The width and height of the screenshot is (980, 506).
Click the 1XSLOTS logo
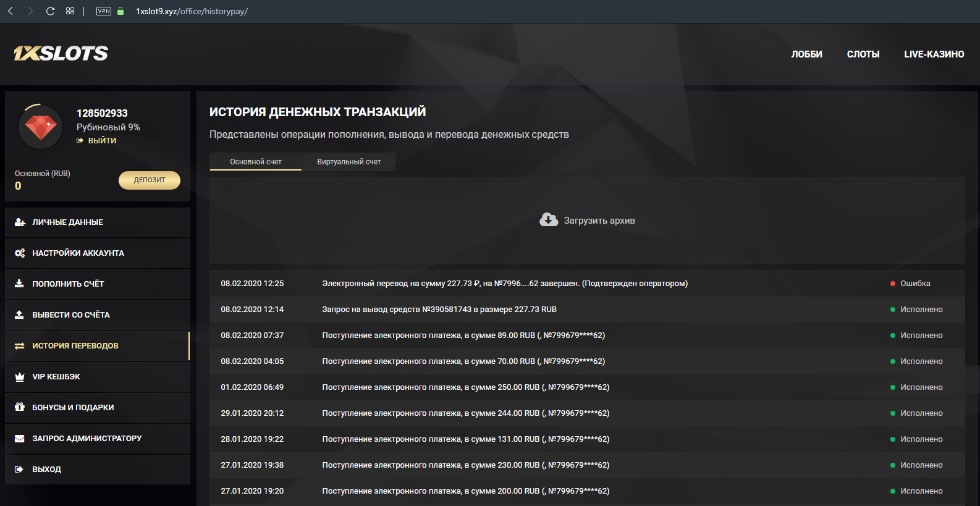(x=61, y=54)
